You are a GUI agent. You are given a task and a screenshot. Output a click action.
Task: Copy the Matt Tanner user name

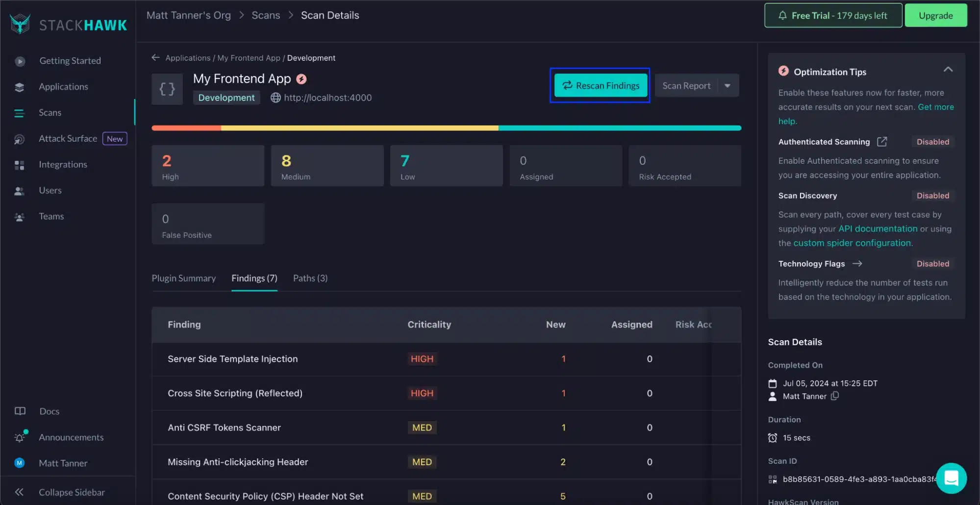click(835, 396)
